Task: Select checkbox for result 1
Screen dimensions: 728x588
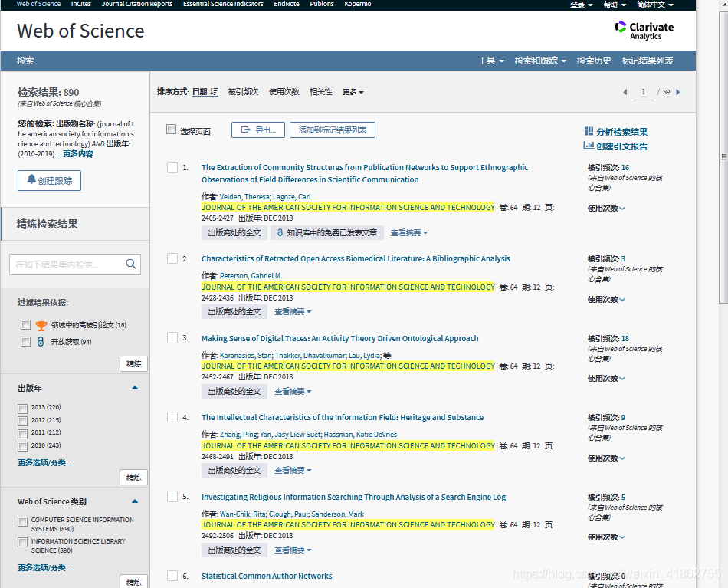Action: [x=172, y=167]
